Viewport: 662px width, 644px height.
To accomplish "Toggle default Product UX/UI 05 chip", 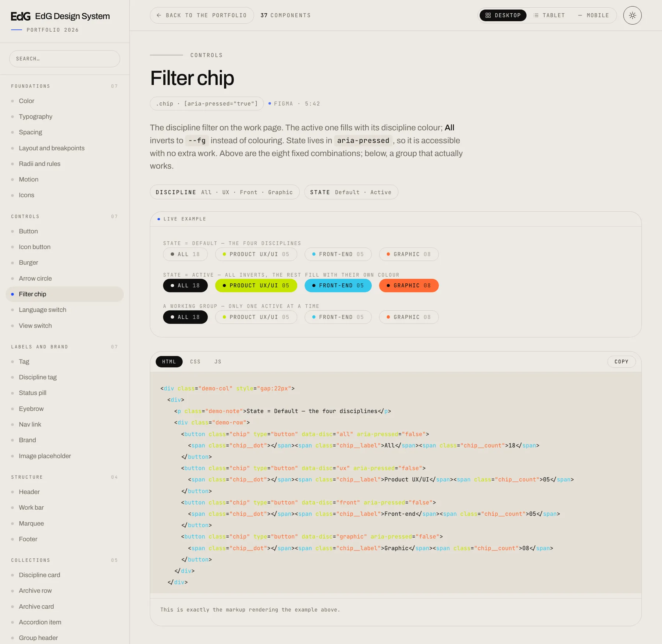I will (x=256, y=254).
